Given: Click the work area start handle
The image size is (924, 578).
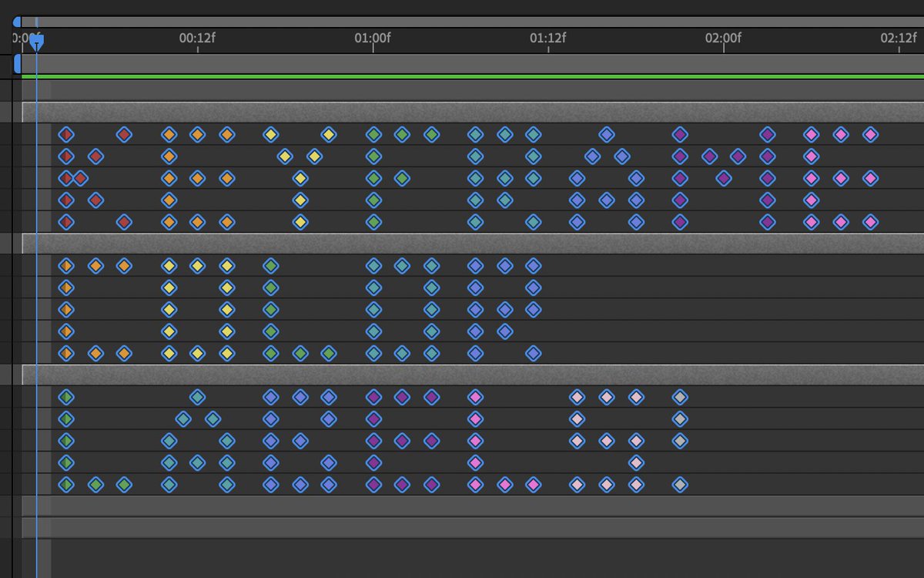Looking at the screenshot, I should click(x=18, y=65).
